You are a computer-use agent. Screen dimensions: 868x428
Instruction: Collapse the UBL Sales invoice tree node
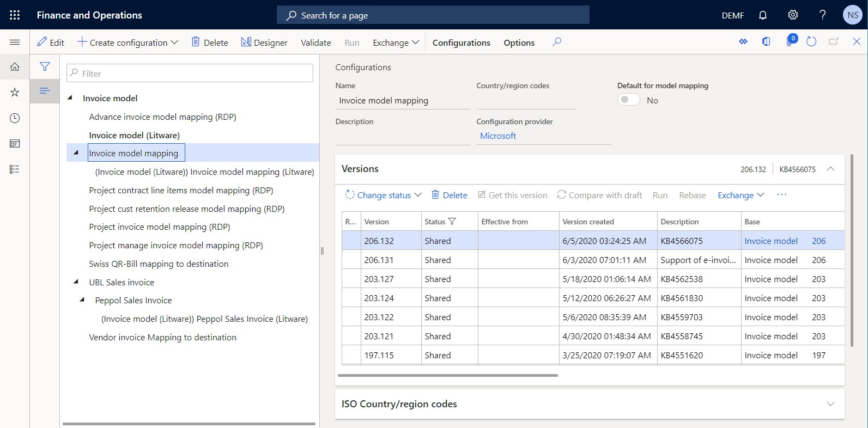click(76, 282)
